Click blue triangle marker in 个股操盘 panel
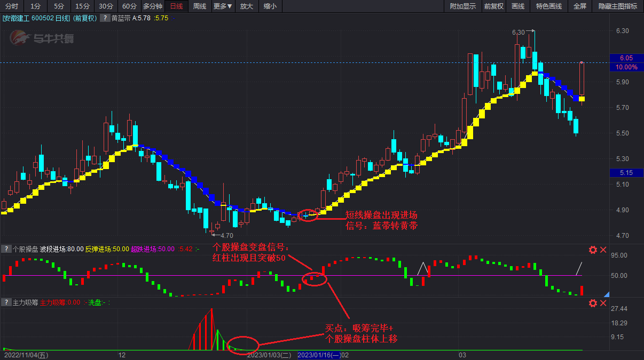 607,294
